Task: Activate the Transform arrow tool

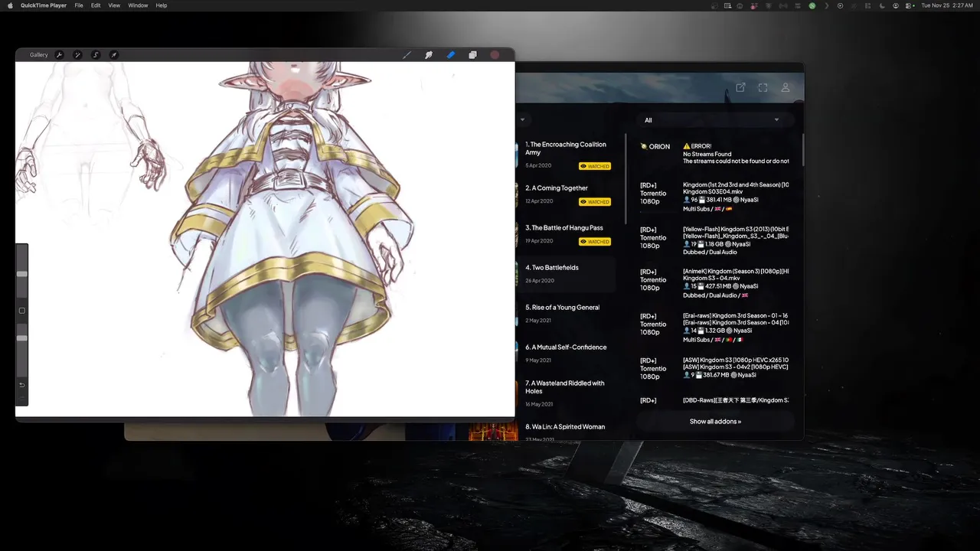Action: point(113,55)
